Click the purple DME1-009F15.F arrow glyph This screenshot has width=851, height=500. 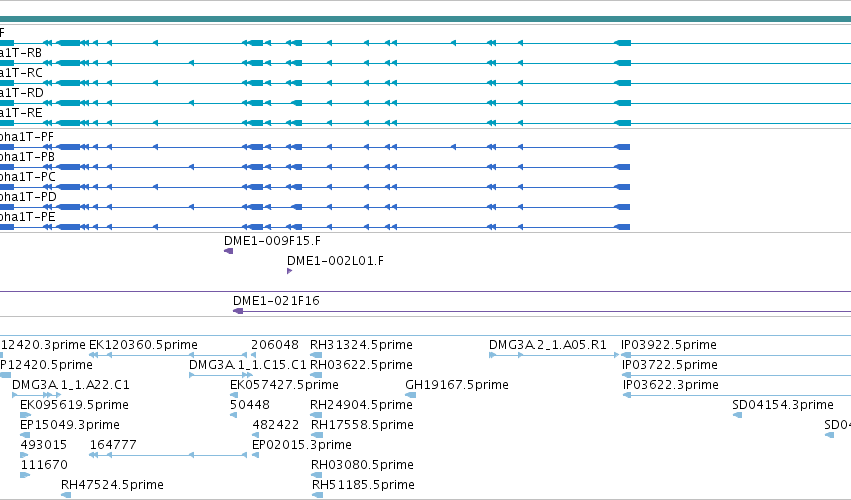(x=228, y=251)
